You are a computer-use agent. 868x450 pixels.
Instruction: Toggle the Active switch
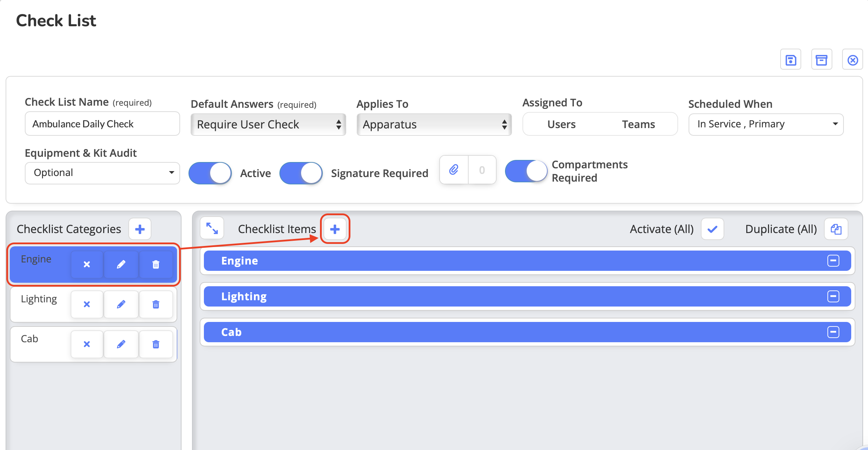click(x=210, y=173)
